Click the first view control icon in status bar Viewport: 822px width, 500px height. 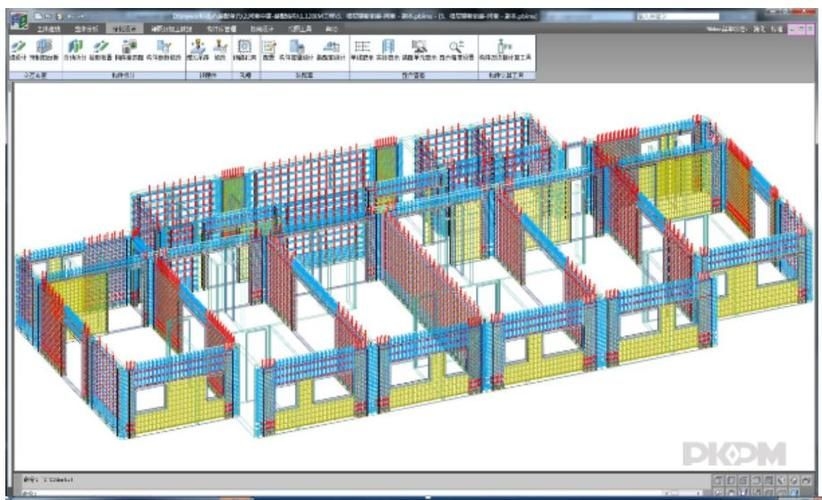pos(717,481)
